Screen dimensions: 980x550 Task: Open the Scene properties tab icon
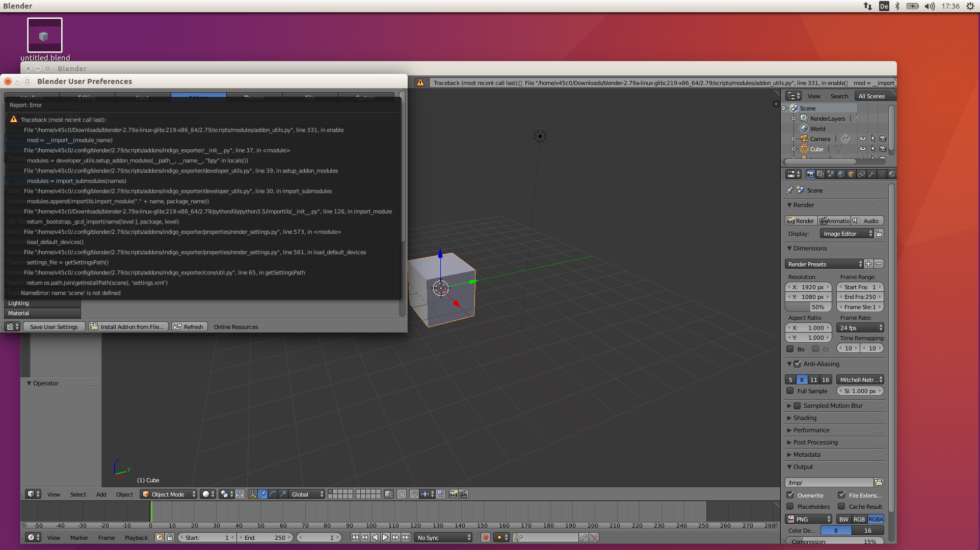(831, 174)
